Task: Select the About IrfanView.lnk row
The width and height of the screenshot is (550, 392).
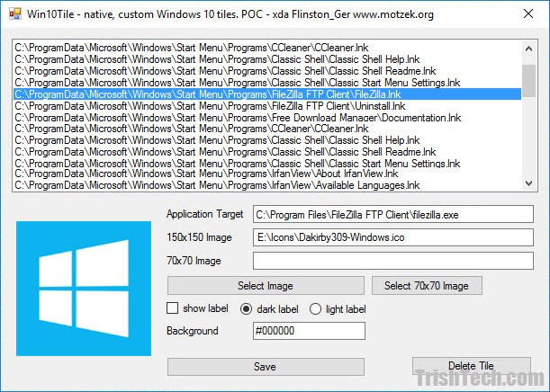Action: click(267, 174)
